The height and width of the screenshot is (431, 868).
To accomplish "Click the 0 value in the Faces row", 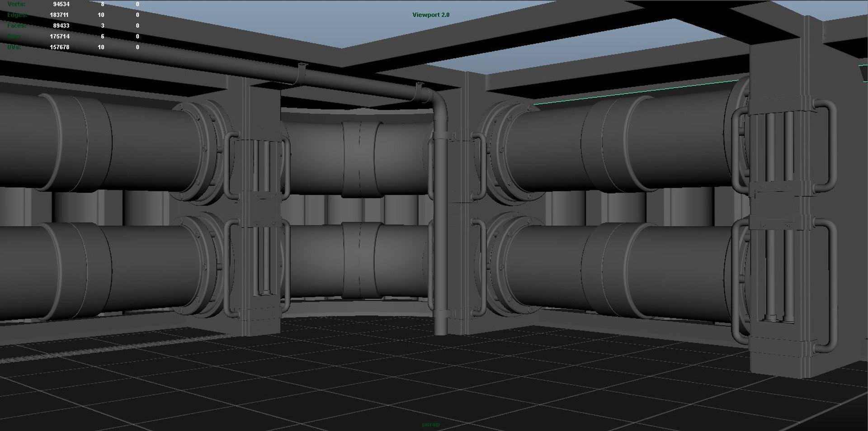I will pos(137,26).
